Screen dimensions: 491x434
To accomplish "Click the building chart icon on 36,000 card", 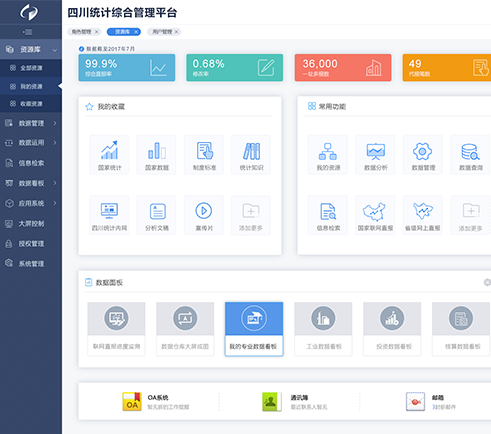I will pos(374,68).
